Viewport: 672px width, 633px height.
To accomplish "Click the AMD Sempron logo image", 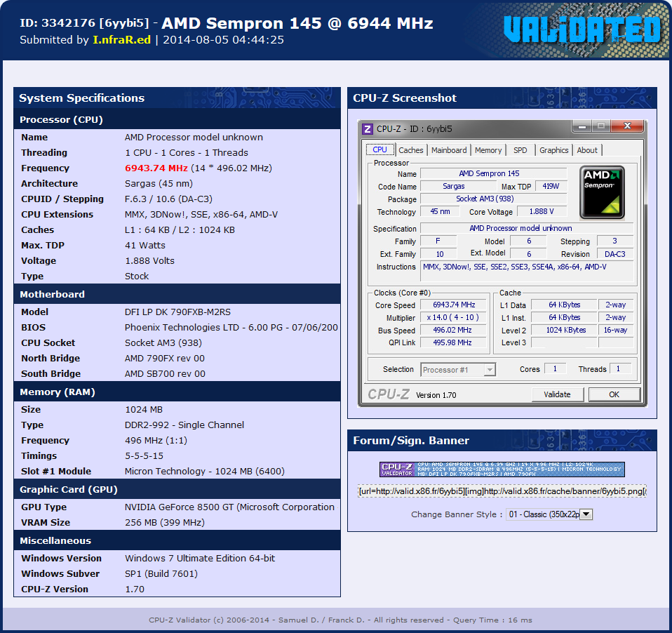I will [602, 193].
